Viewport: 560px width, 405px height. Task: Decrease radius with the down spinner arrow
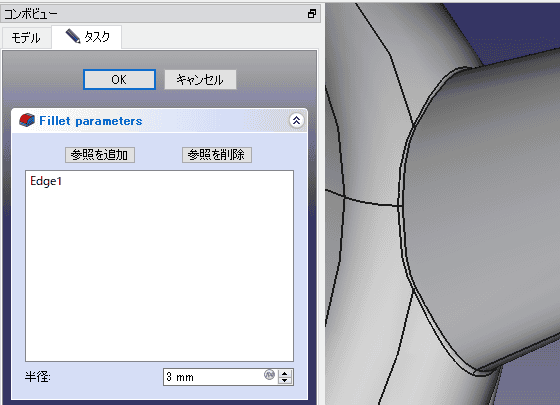[285, 381]
